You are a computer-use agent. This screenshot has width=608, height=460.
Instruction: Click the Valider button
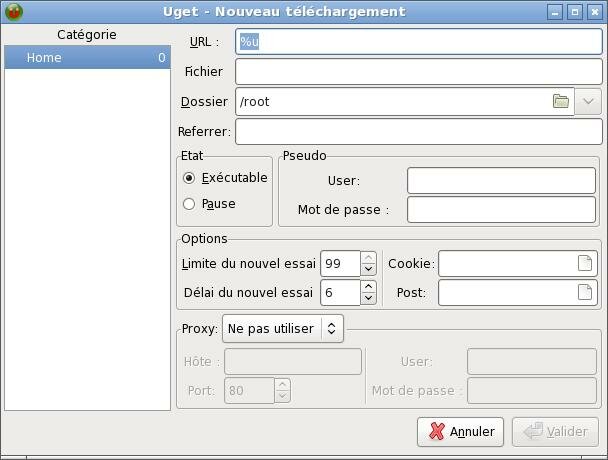[x=555, y=432]
